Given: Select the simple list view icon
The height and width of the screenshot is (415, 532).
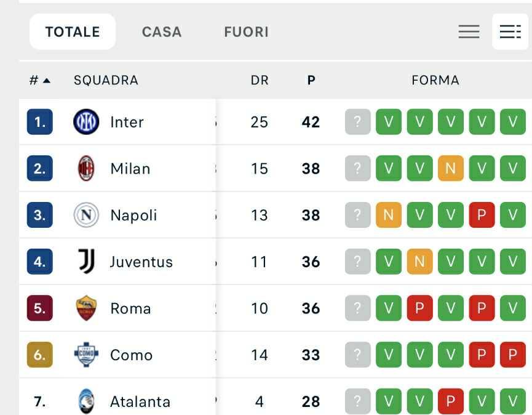Looking at the screenshot, I should point(470,31).
